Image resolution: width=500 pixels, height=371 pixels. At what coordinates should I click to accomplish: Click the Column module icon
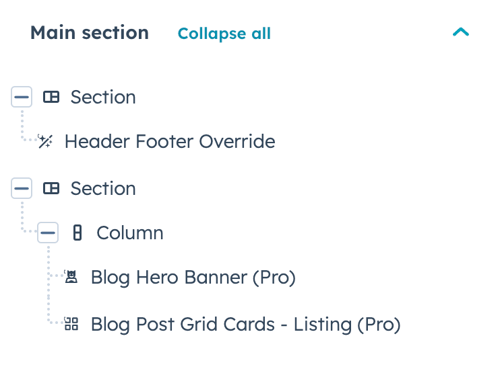77,233
